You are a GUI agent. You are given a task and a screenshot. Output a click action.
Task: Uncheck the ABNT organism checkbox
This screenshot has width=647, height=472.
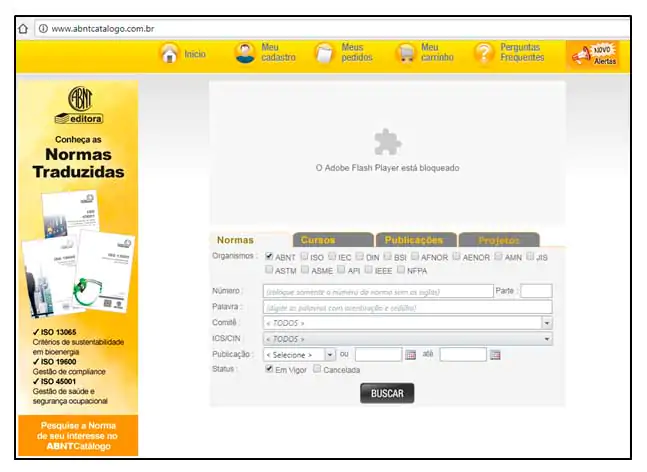[269, 256]
